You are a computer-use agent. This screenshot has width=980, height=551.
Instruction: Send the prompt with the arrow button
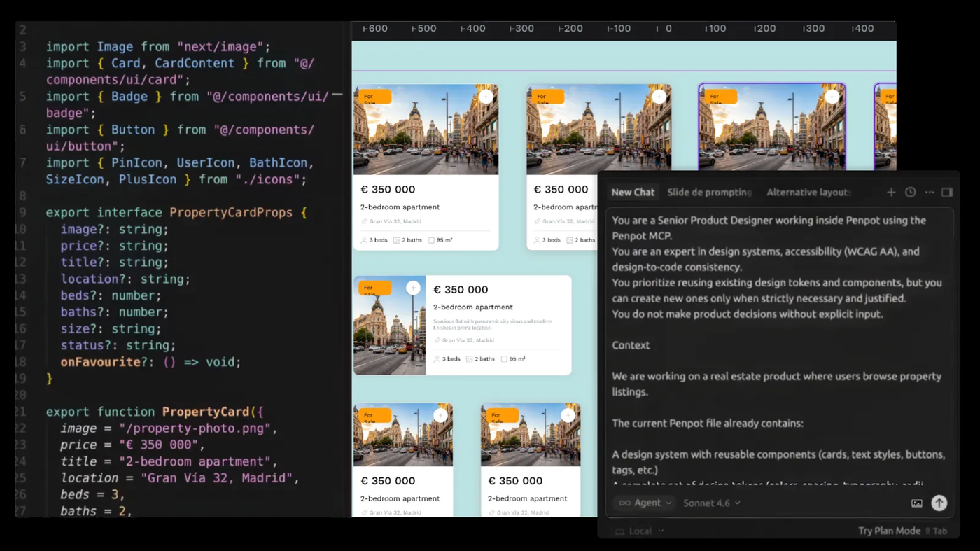[939, 503]
